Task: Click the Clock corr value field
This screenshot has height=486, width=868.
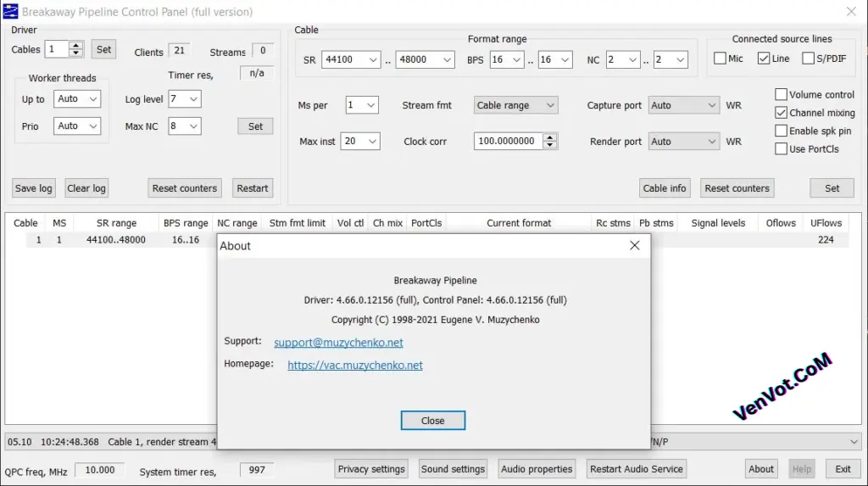Action: pyautogui.click(x=509, y=142)
